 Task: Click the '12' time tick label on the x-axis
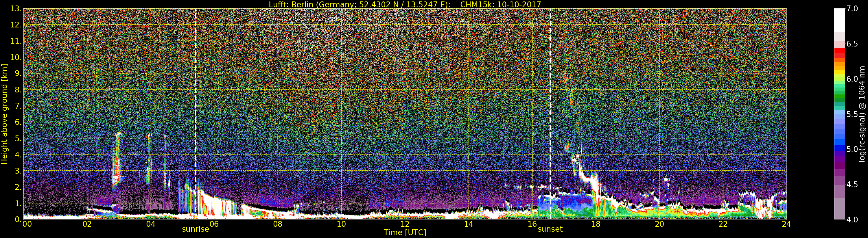tap(405, 224)
